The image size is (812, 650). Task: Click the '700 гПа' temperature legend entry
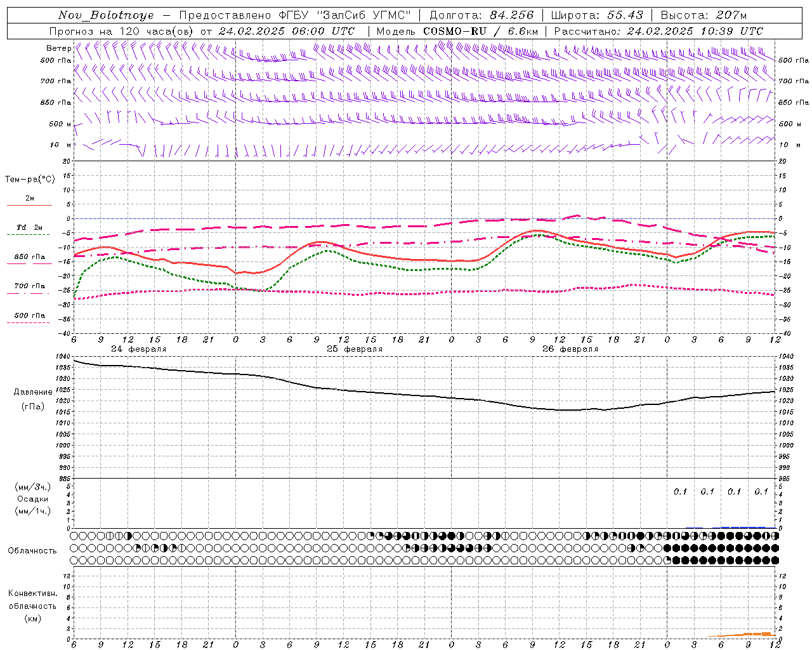click(x=30, y=286)
